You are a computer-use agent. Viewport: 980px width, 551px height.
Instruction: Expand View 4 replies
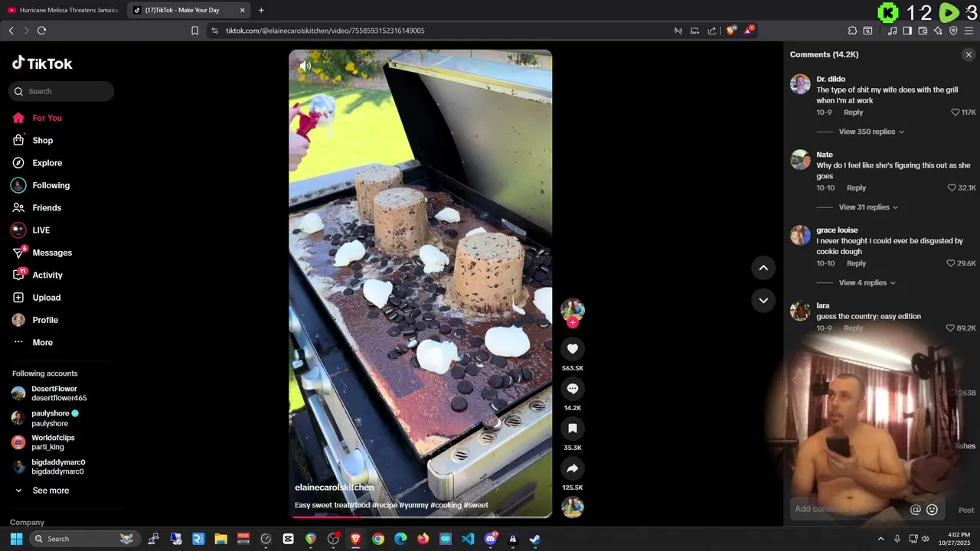pos(867,282)
